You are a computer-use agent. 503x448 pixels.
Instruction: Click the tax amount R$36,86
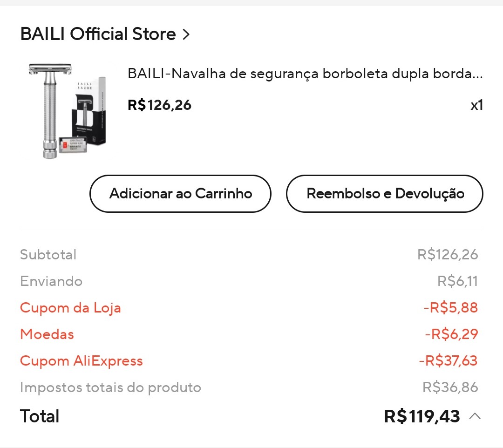[x=450, y=387]
